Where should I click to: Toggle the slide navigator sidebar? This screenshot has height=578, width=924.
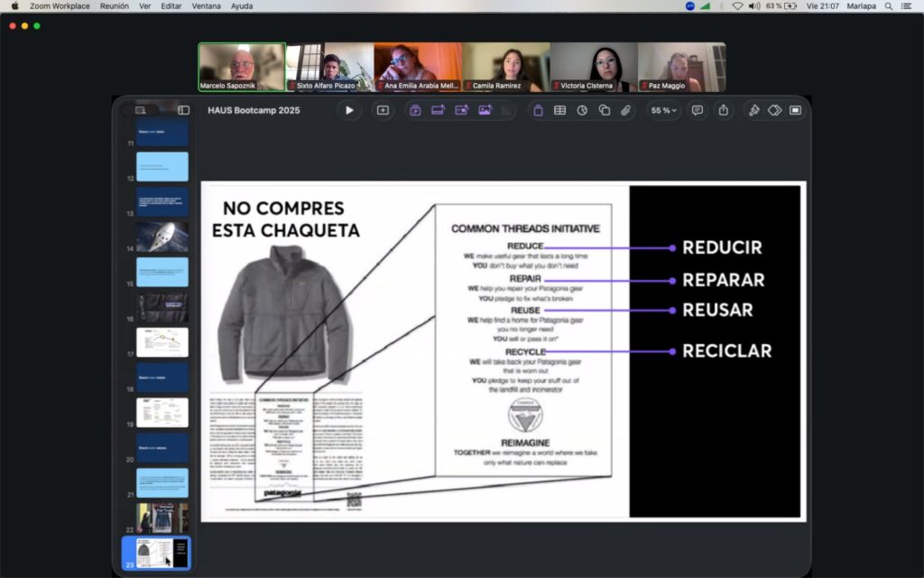coord(183,110)
